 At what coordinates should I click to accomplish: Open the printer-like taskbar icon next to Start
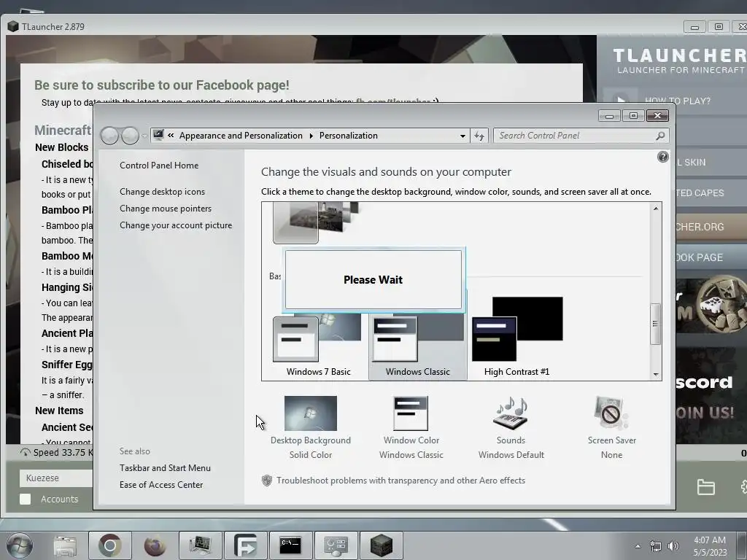tap(65, 545)
